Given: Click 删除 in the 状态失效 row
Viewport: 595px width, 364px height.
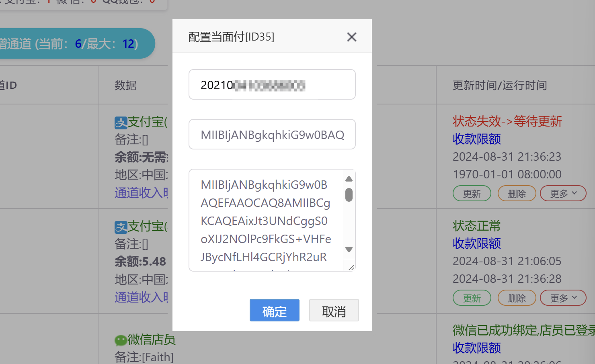Looking at the screenshot, I should tap(517, 193).
